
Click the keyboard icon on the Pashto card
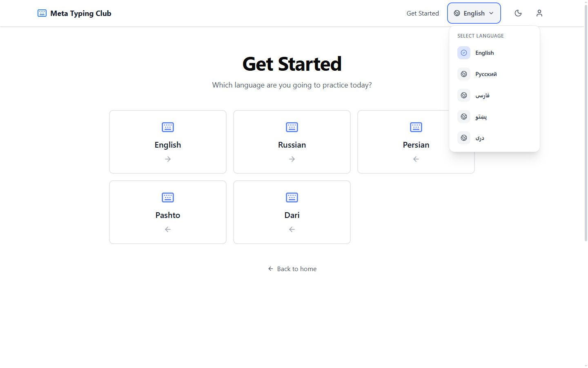point(168,197)
